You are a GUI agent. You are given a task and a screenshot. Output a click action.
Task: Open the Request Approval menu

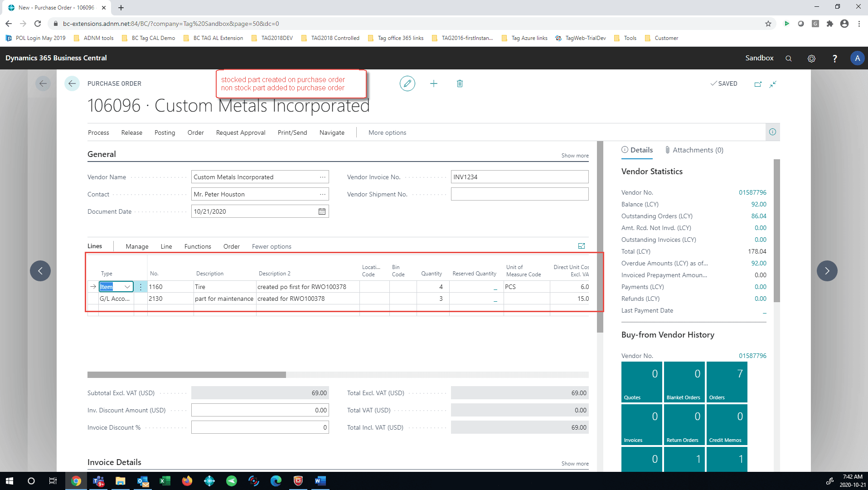pyautogui.click(x=241, y=132)
